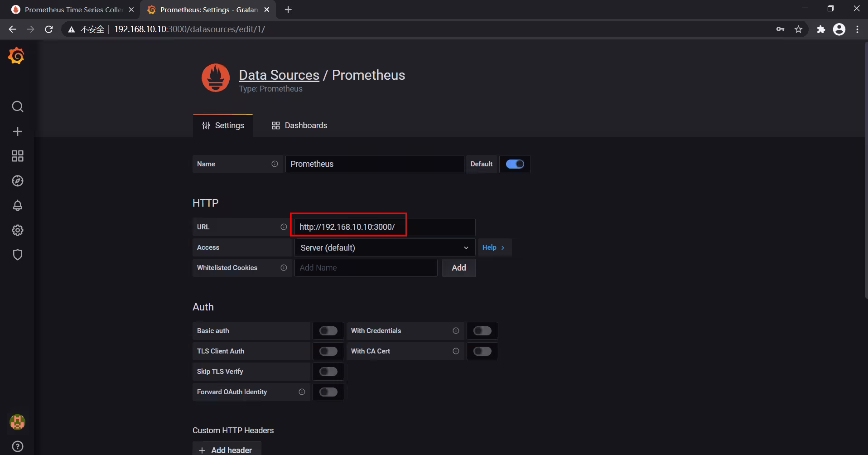Bookmark this page with the star icon
The image size is (868, 455).
click(x=798, y=29)
